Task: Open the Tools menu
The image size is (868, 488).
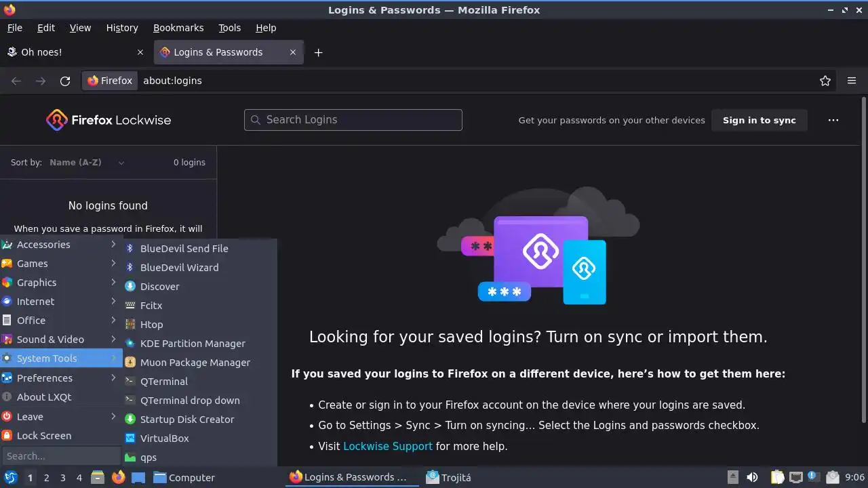Action: 229,28
